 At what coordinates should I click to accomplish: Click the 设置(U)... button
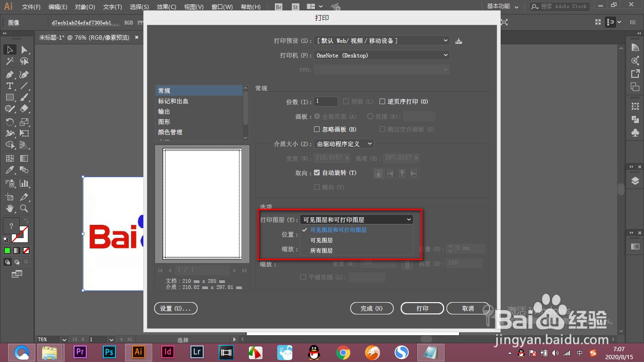[x=175, y=308]
